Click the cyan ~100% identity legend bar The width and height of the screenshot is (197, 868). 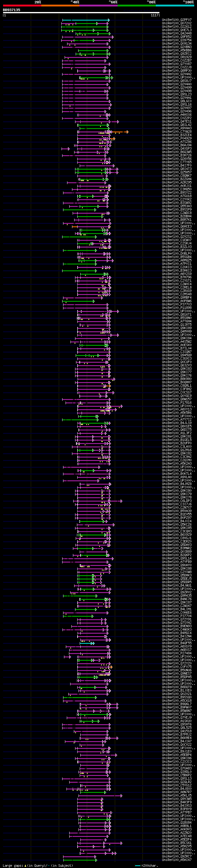pyautogui.click(x=175, y=6)
